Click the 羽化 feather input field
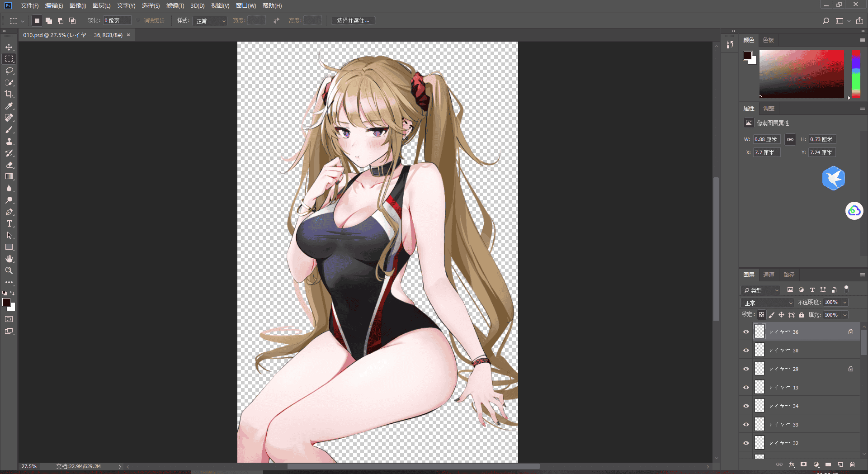Image resolution: width=868 pixels, height=474 pixels. (x=117, y=20)
